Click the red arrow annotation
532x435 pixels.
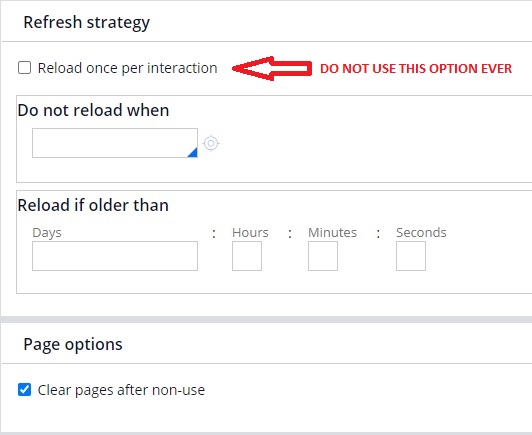tap(272, 68)
